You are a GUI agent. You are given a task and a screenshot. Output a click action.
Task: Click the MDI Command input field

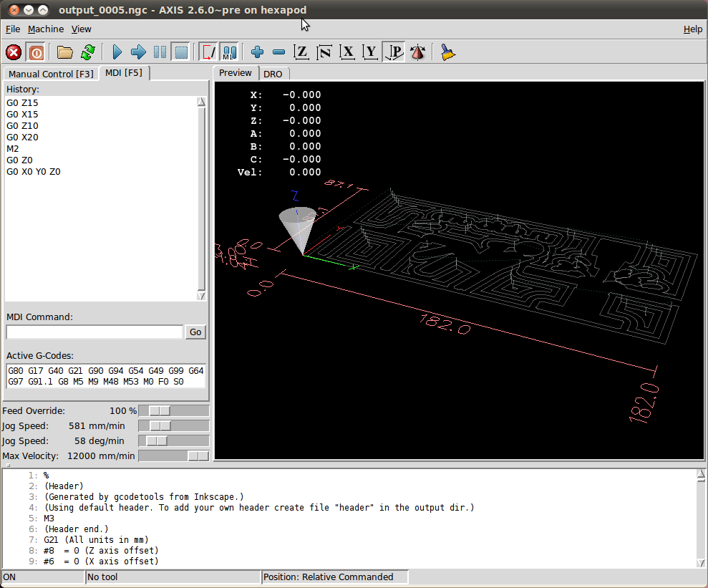[94, 332]
